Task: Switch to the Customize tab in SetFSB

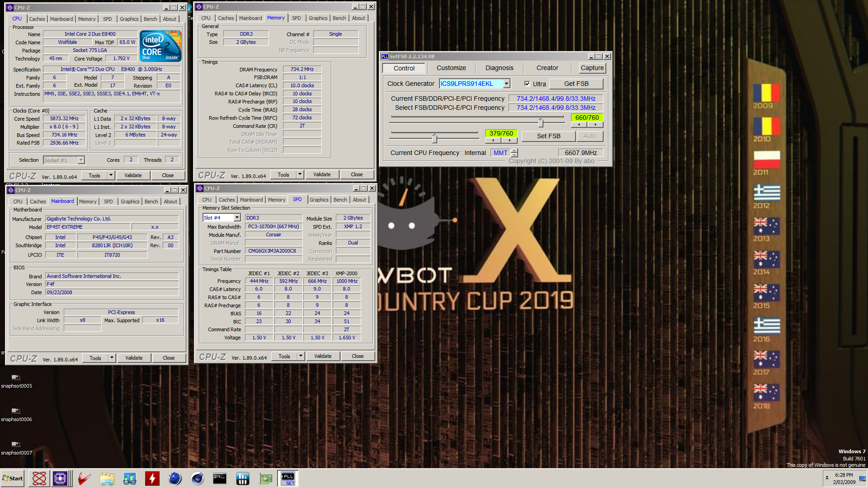Action: pyautogui.click(x=451, y=68)
